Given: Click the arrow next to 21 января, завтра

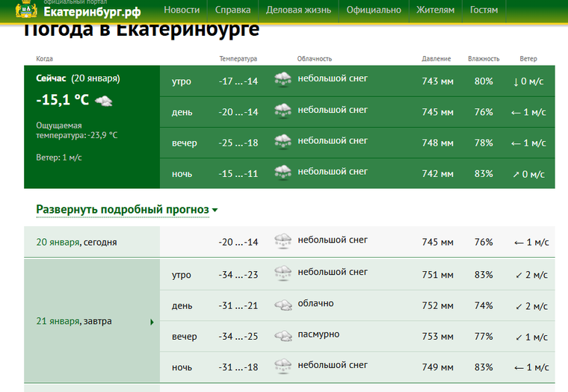Looking at the screenshot, I should tap(152, 322).
